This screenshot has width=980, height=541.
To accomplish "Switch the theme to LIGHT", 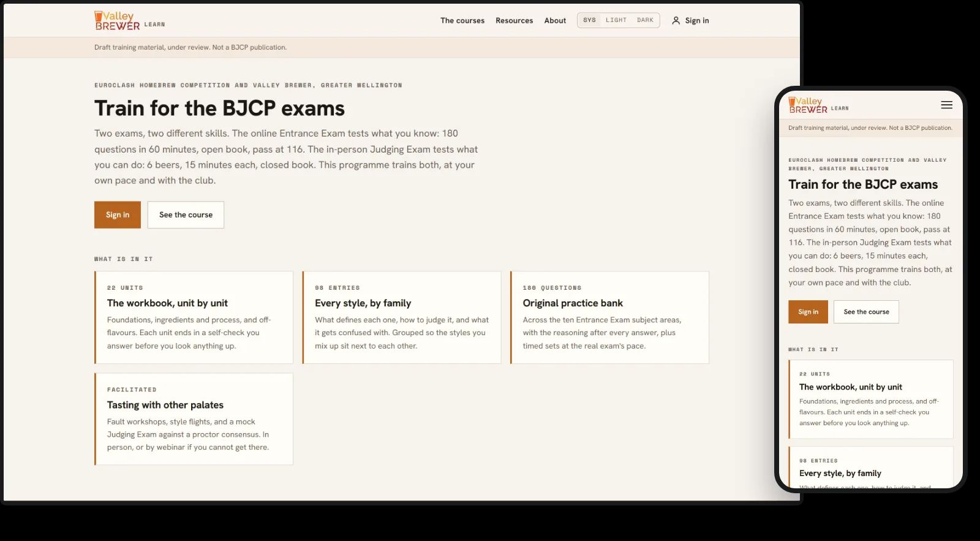I will point(616,20).
